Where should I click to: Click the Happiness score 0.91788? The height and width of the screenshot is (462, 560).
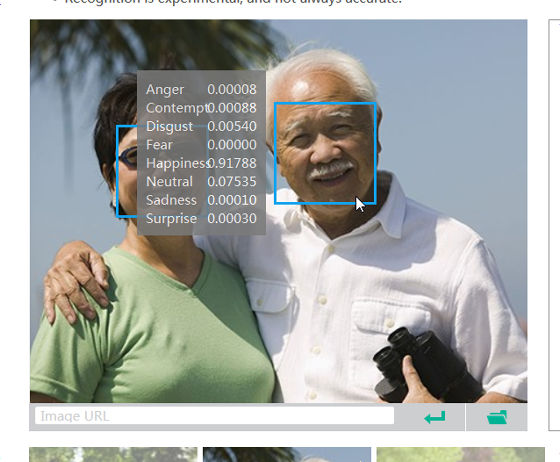pyautogui.click(x=232, y=163)
